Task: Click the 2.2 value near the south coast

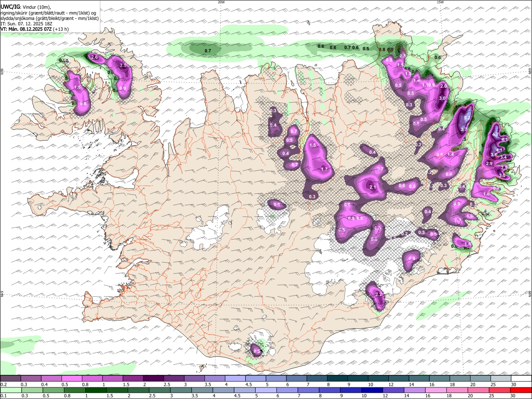Action: tap(378, 294)
